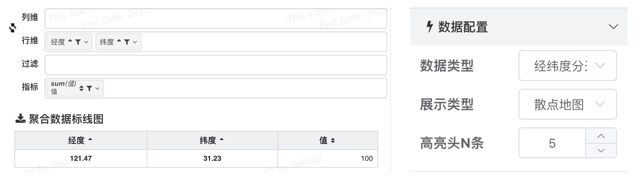Click filter funnel on 纬度 row chip
Viewport: 644px width, 177px height.
point(127,42)
